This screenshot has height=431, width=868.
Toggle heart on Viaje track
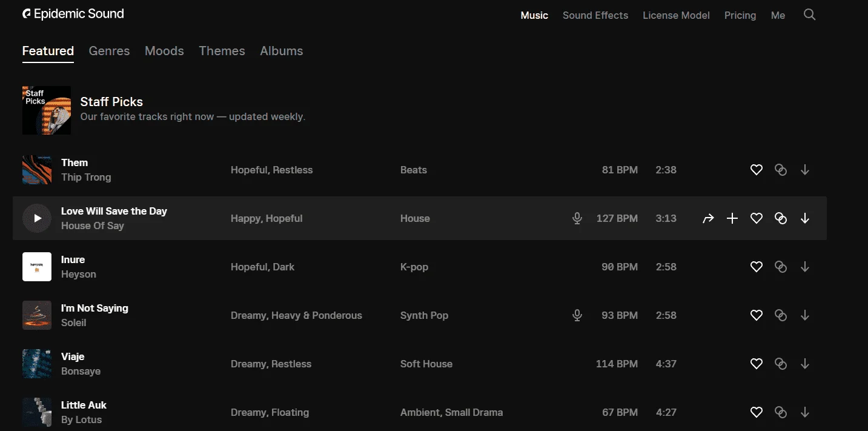757,364
